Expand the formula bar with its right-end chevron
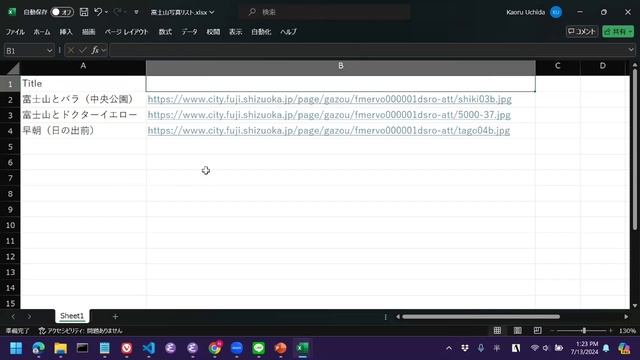Screen dimensions: 640x360 [631, 50]
